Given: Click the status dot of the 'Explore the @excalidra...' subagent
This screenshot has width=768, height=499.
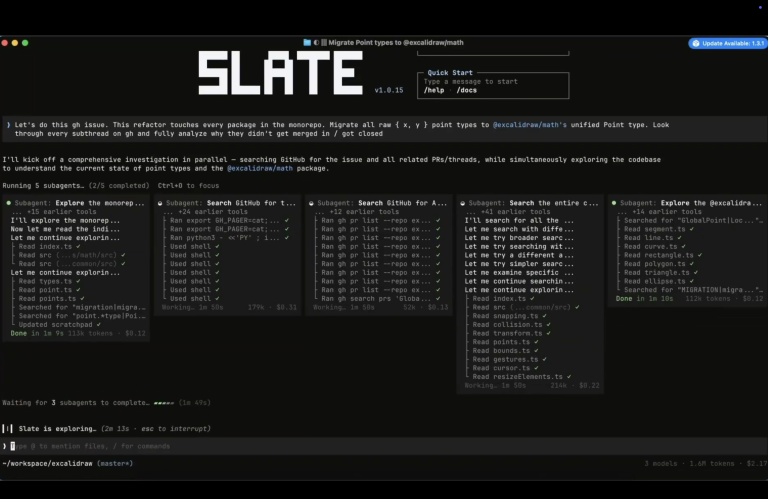Looking at the screenshot, I should click(x=614, y=203).
